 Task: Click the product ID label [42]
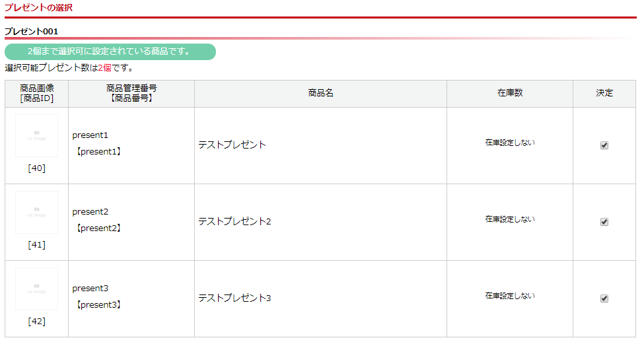(x=36, y=322)
